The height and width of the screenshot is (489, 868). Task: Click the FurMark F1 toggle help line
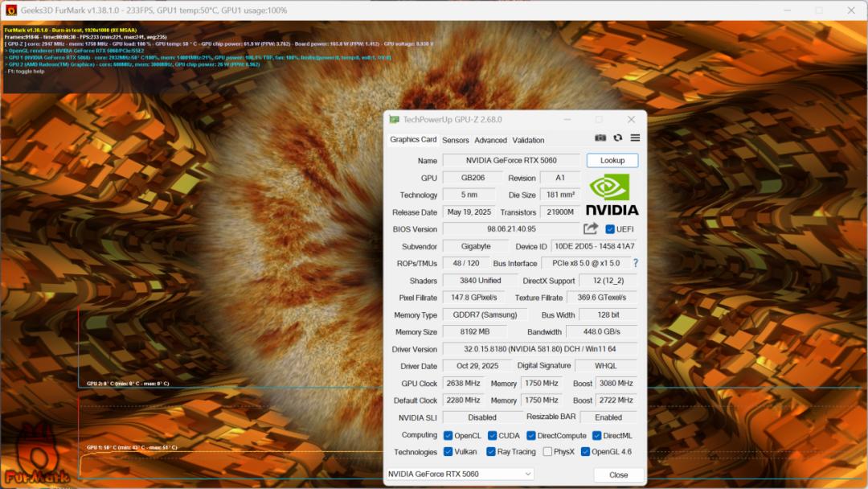point(25,72)
